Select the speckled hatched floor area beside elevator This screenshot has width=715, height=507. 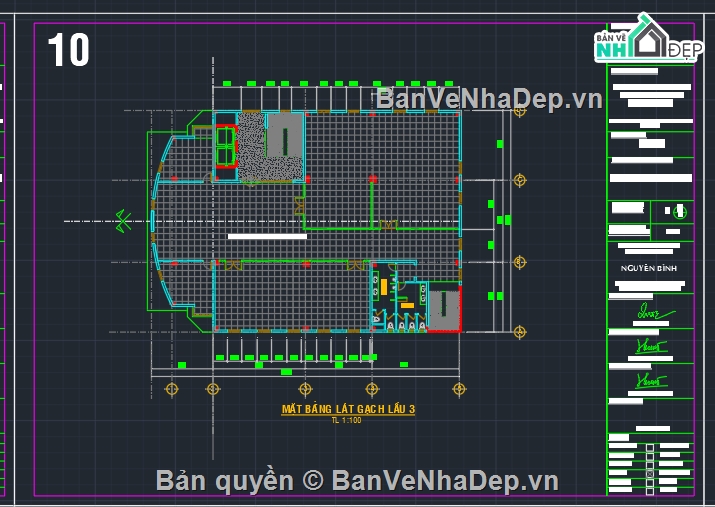pos(252,147)
